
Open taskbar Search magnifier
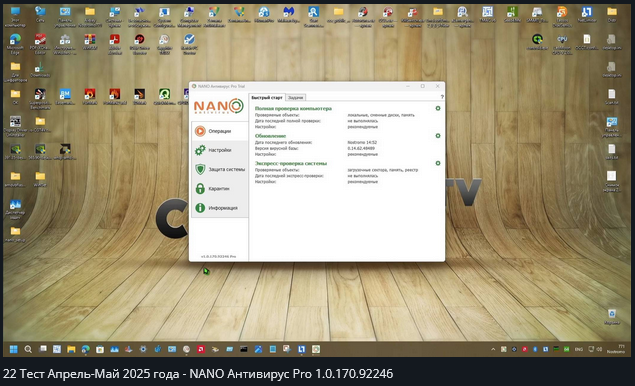[x=28, y=349]
